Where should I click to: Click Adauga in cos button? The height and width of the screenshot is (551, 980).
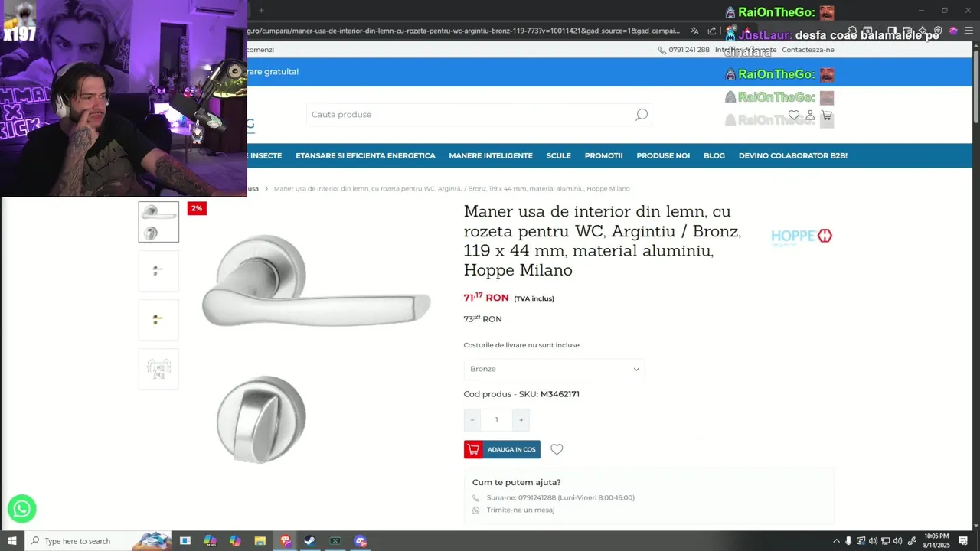point(502,449)
